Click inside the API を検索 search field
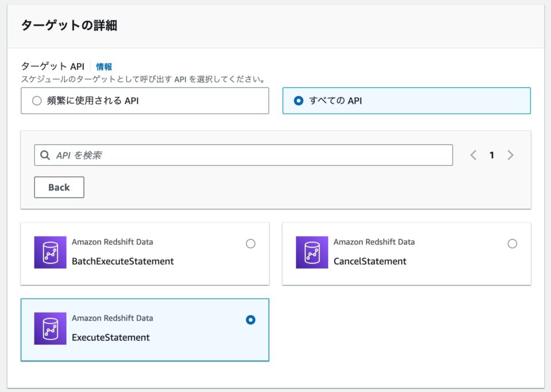This screenshot has height=392, width=551. click(172, 154)
